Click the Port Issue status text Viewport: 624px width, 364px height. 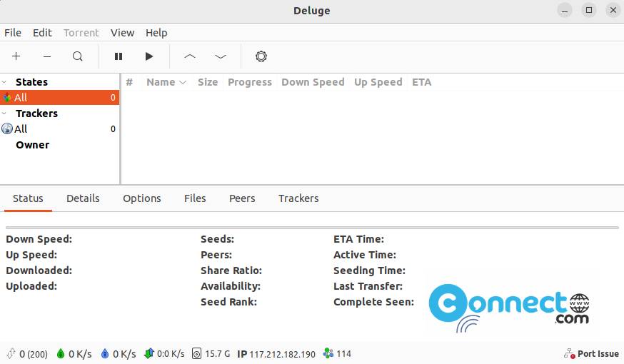coord(598,354)
